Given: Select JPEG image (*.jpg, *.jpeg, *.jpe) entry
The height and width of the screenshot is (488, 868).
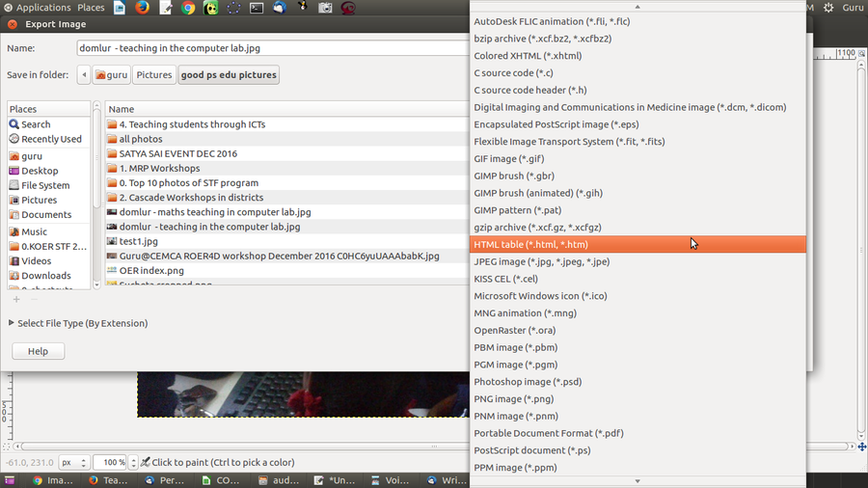Looking at the screenshot, I should point(541,261).
